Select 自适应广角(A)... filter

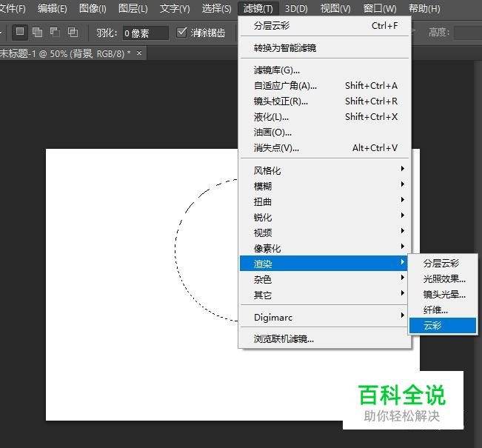(324, 86)
